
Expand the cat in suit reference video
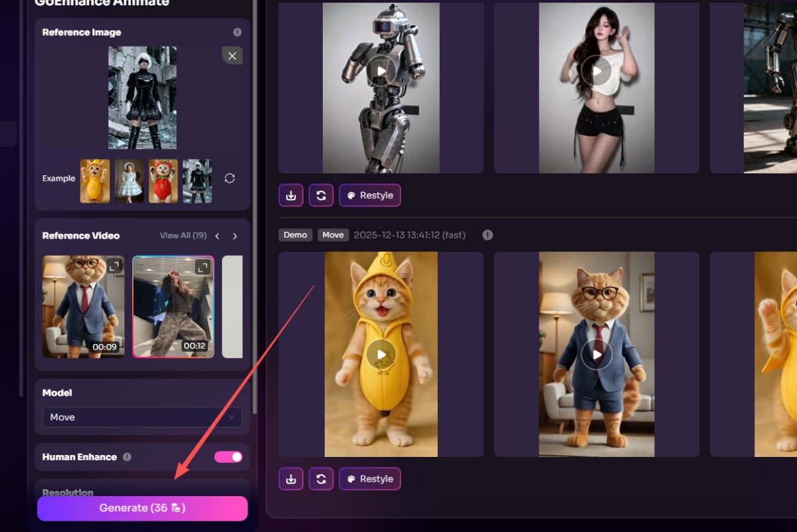[x=115, y=266]
